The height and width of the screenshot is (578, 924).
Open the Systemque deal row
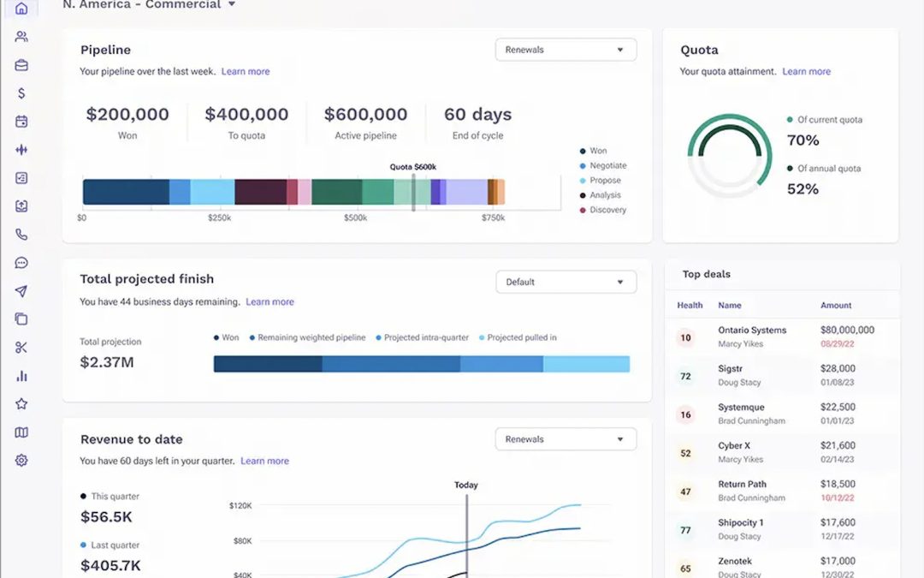782,414
